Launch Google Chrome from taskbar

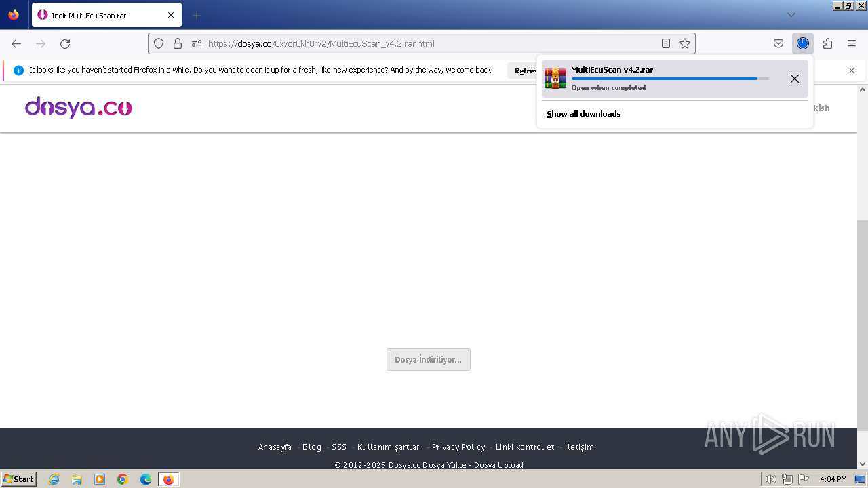[123, 479]
